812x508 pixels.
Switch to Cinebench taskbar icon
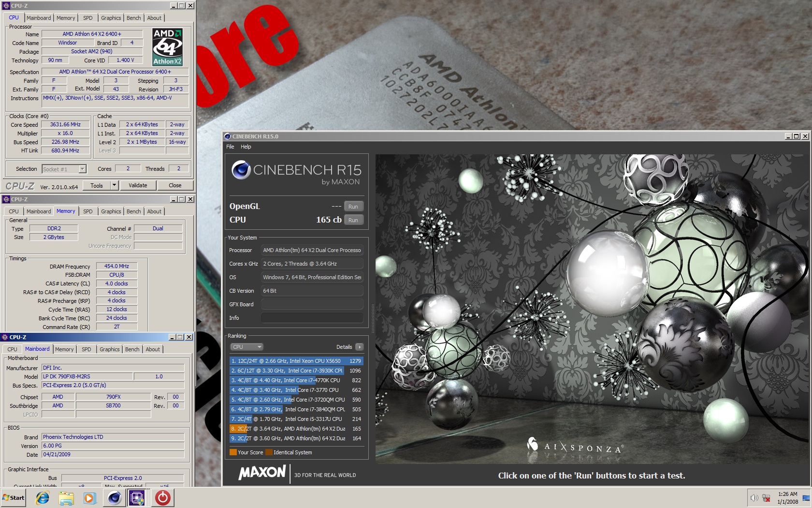click(115, 498)
